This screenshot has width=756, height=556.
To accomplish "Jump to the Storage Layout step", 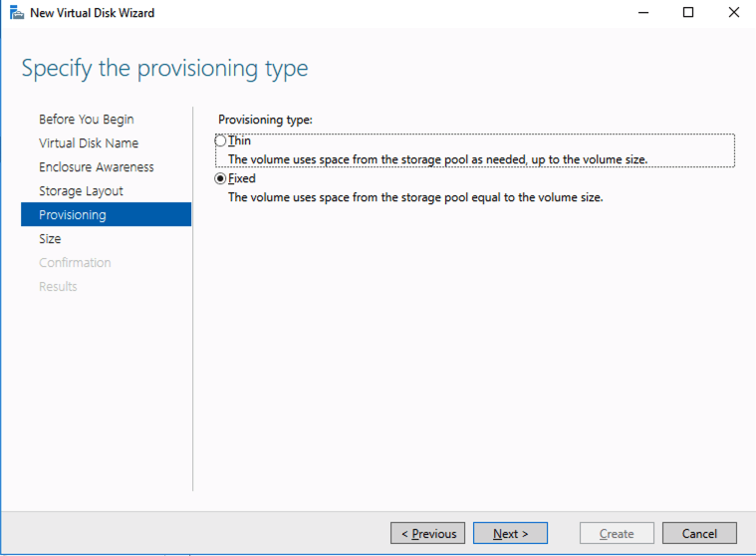I will (x=81, y=191).
